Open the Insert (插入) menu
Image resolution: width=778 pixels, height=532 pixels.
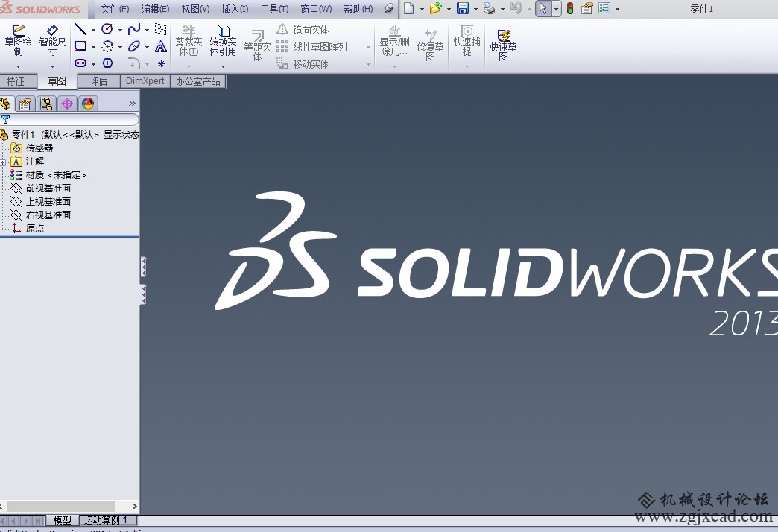click(x=235, y=9)
